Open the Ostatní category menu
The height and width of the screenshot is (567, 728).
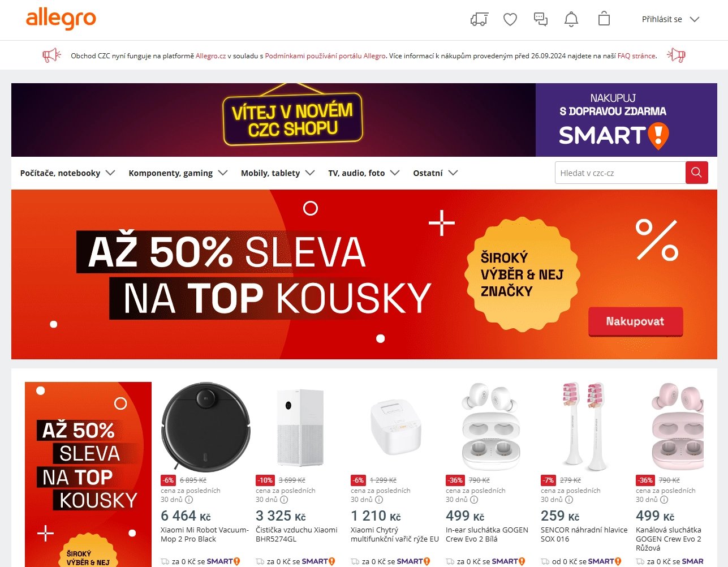pyautogui.click(x=435, y=173)
